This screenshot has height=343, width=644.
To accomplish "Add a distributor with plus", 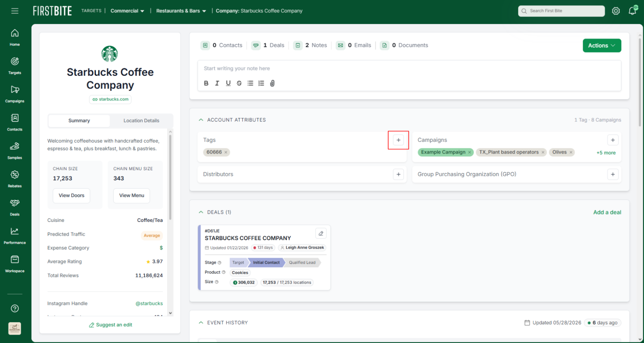I will (x=398, y=174).
